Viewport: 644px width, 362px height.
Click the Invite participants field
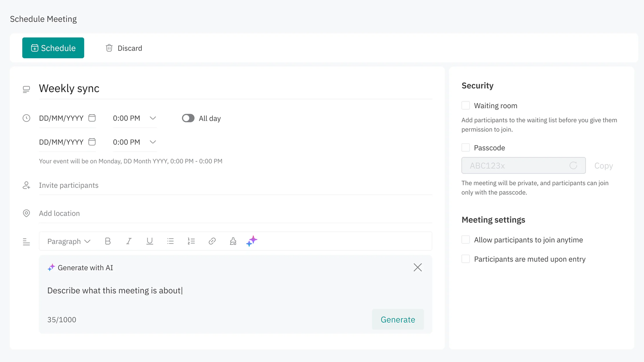pos(235,185)
